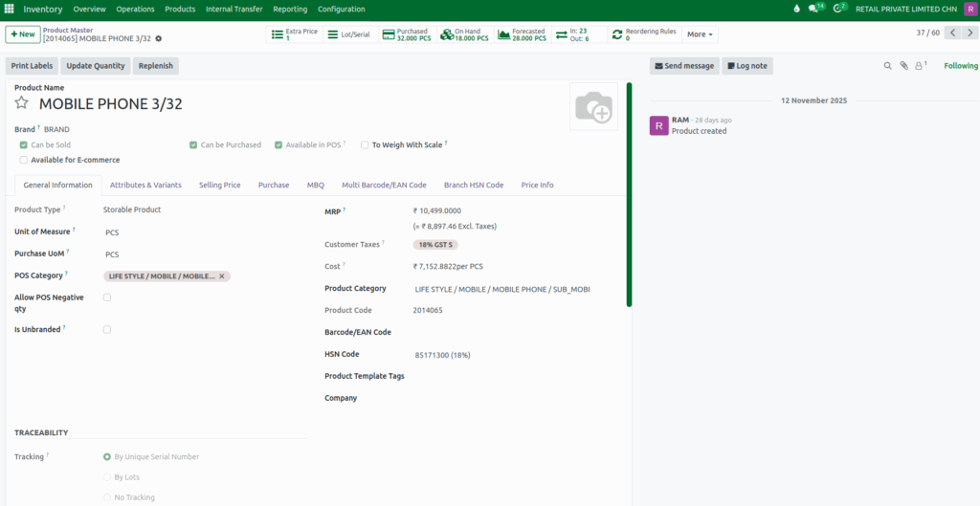The image size is (980, 506).
Task: Open HSN Code dropdown field
Action: point(516,355)
